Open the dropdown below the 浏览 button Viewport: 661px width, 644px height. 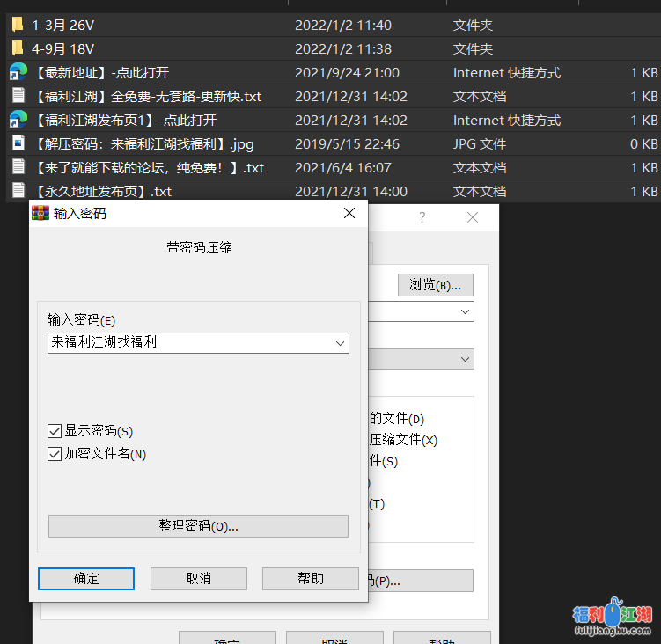point(465,311)
